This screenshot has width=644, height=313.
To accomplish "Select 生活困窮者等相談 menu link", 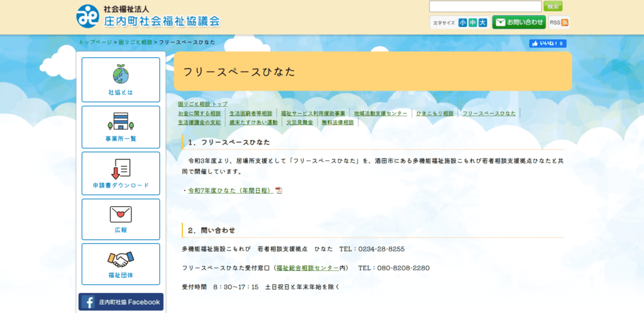I will (250, 114).
